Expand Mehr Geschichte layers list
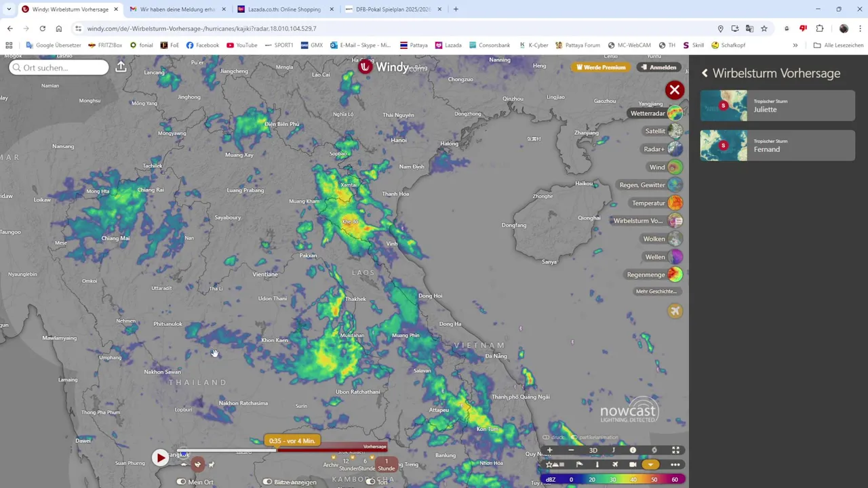Viewport: 868px width, 488px height. pyautogui.click(x=656, y=291)
